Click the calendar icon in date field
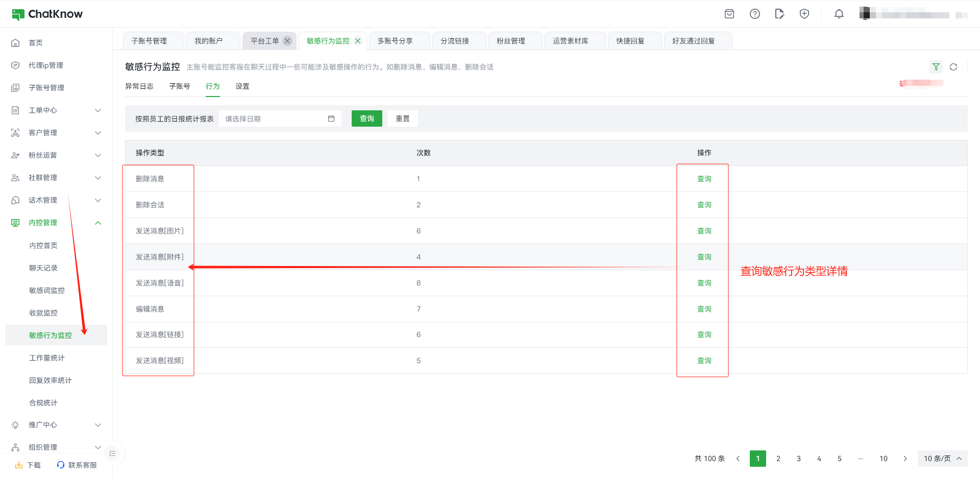 [x=331, y=118]
